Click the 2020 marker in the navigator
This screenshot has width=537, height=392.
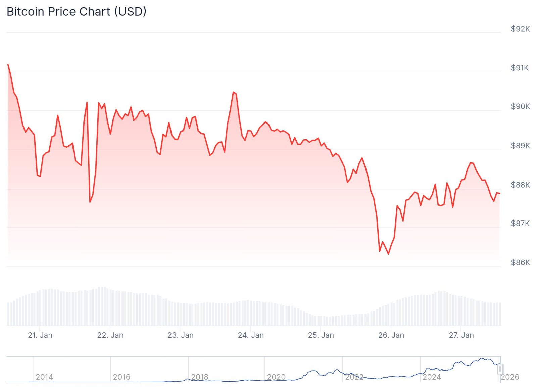[x=276, y=377]
